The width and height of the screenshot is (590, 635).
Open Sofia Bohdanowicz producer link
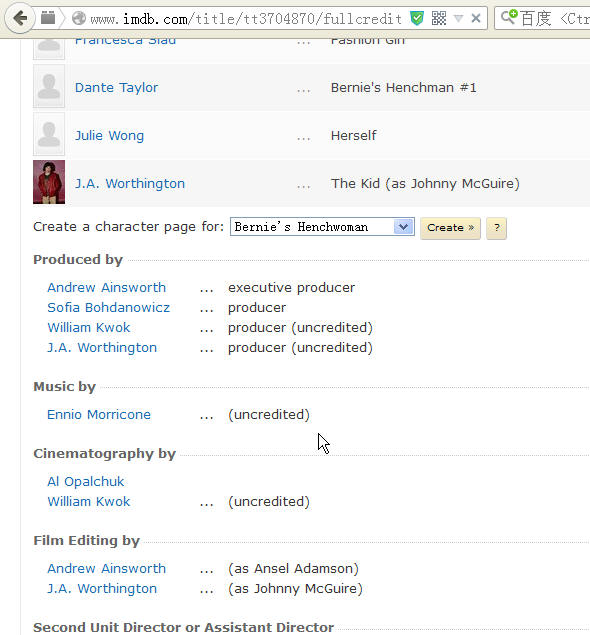tap(108, 307)
